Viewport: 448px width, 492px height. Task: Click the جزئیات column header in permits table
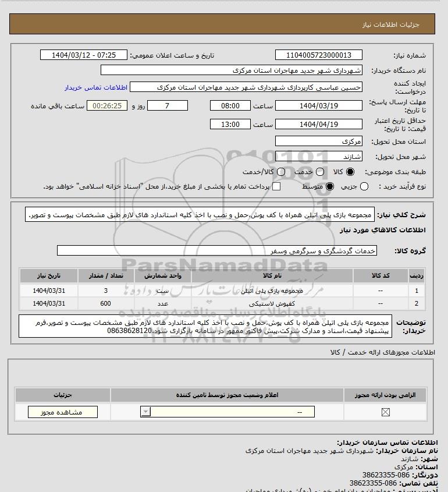[63, 395]
